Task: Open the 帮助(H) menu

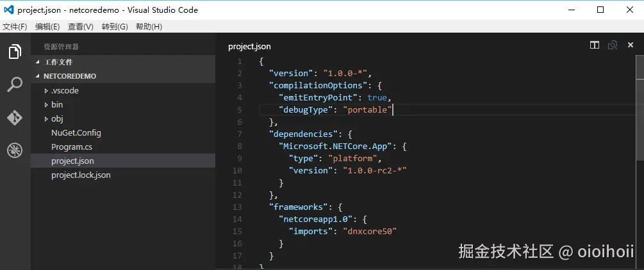Action: [149, 27]
